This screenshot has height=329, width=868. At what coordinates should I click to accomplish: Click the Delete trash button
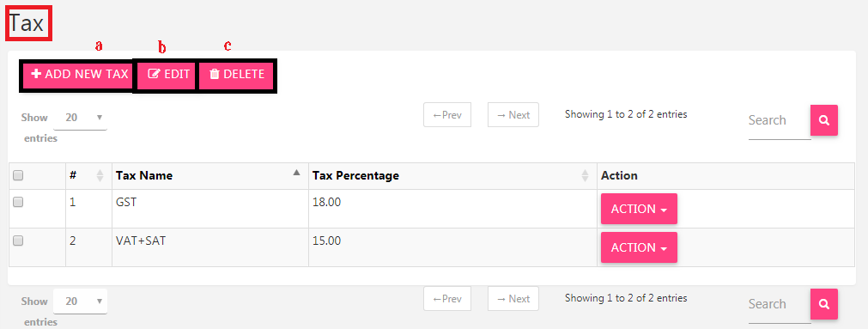tap(236, 74)
